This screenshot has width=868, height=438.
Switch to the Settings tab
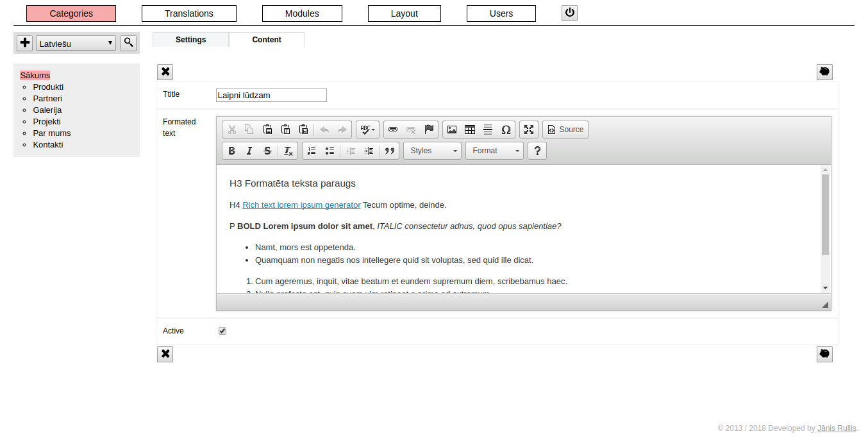coord(191,40)
